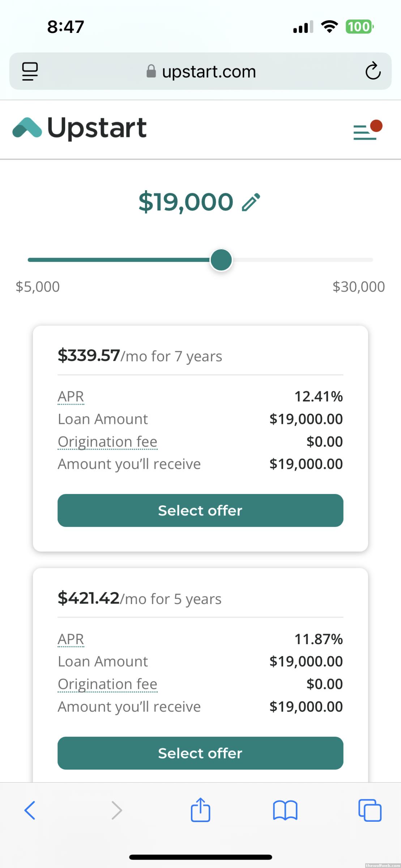Tap the Safari share icon
Image resolution: width=401 pixels, height=868 pixels.
pyautogui.click(x=200, y=810)
